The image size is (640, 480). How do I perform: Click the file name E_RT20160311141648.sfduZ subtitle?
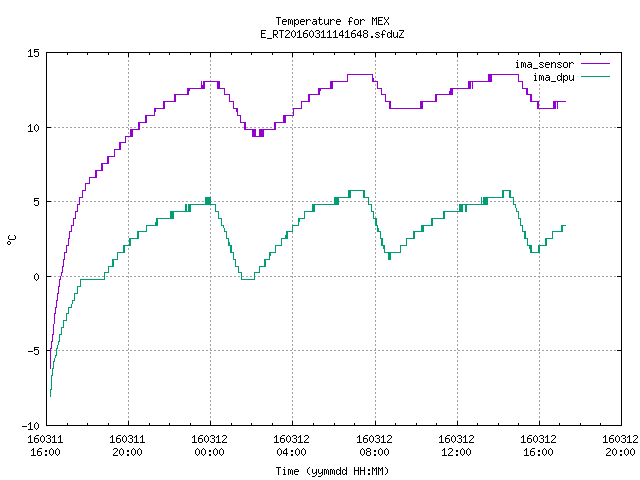click(332, 34)
